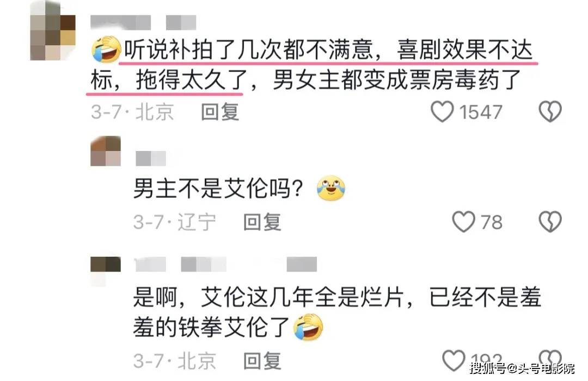Tap the 1547 like count

click(x=481, y=112)
